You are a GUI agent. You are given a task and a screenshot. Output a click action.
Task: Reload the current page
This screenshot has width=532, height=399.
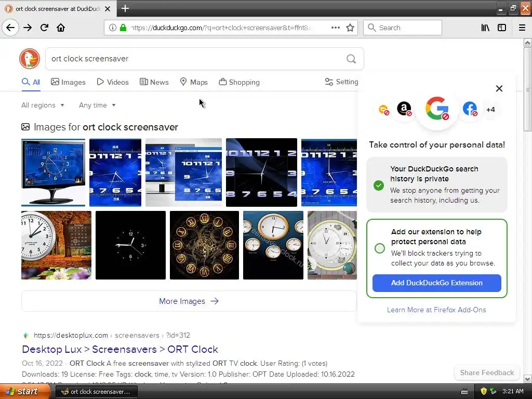click(x=44, y=28)
